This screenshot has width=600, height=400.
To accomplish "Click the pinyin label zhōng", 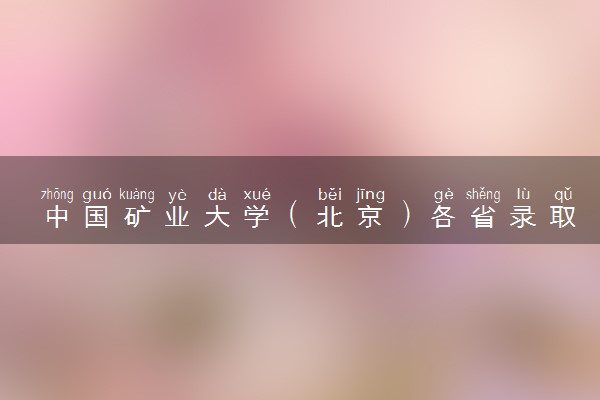I will tap(57, 195).
